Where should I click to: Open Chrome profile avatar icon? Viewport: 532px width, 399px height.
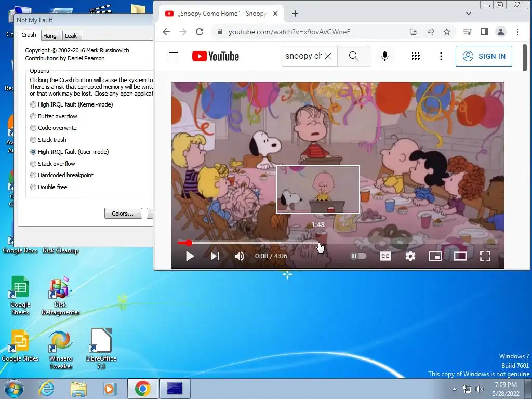(x=500, y=32)
